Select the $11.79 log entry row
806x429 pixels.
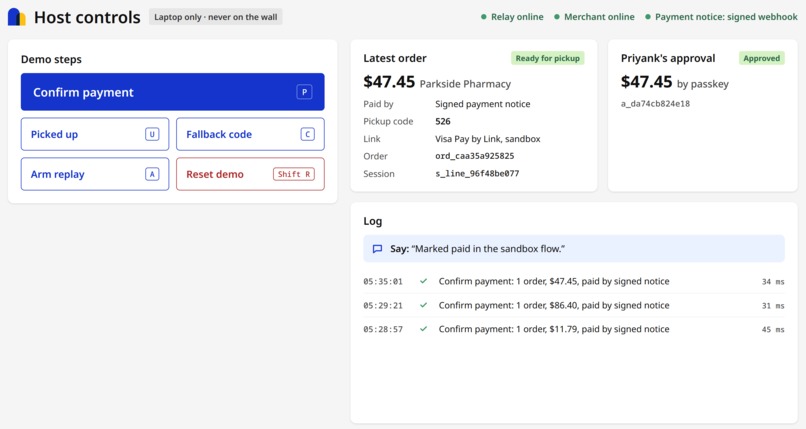click(574, 329)
